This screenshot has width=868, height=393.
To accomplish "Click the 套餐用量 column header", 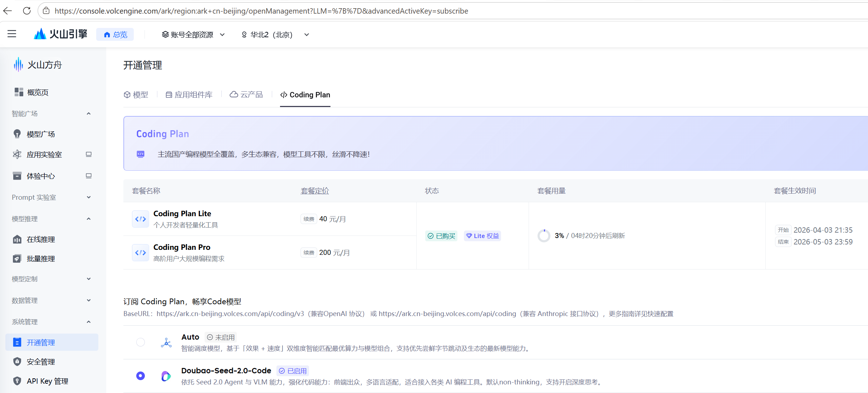I will (551, 191).
